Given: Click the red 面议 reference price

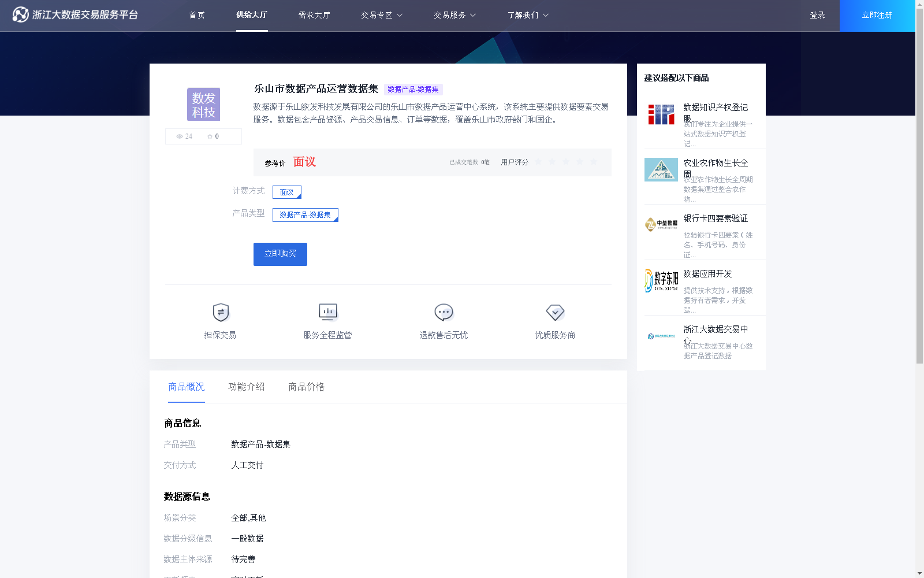Looking at the screenshot, I should click(304, 162).
